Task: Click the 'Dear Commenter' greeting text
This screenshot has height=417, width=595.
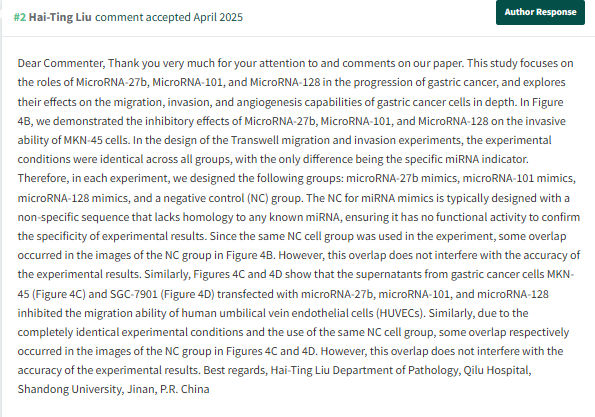Action: coord(61,63)
